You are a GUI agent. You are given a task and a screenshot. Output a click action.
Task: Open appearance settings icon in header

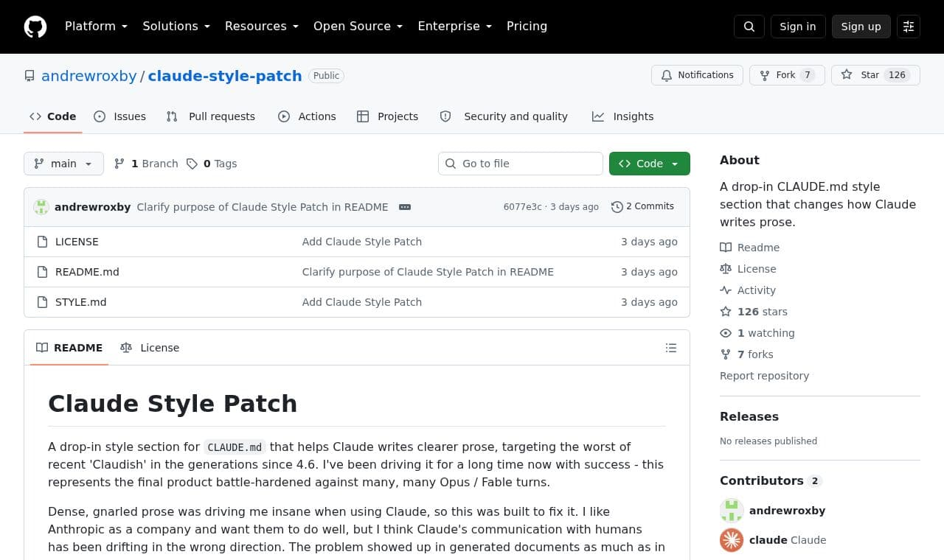click(909, 27)
